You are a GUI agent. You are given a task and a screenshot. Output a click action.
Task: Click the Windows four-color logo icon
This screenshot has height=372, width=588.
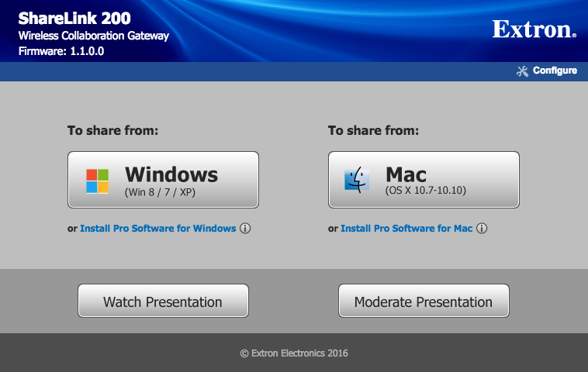coord(98,181)
